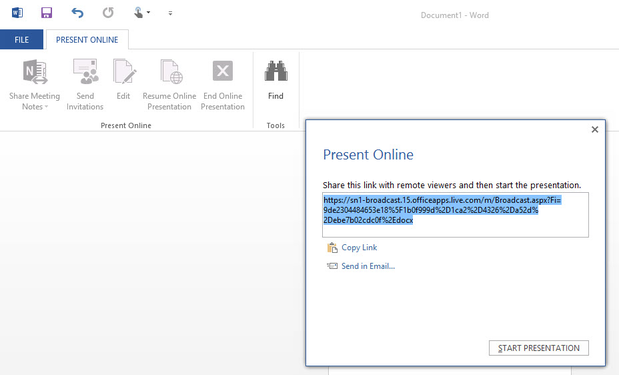Click the Repeat circular arrow icon

click(108, 13)
